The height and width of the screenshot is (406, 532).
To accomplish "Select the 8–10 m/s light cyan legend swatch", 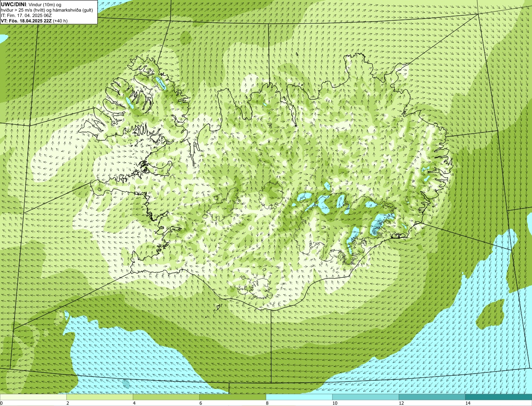I will point(299,397).
